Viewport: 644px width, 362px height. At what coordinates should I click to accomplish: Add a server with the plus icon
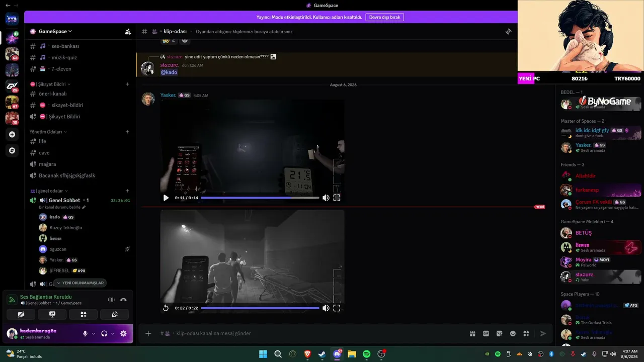tap(12, 134)
